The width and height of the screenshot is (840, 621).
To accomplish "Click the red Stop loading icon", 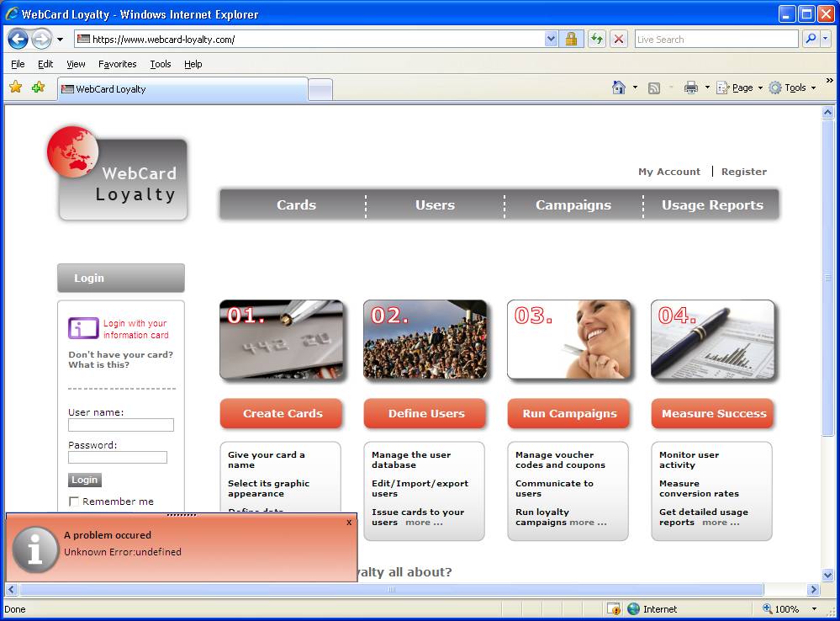I will [x=619, y=40].
